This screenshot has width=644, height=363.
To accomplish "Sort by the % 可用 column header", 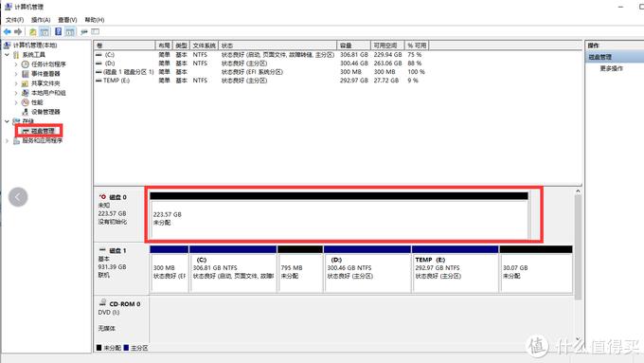I will [418, 45].
